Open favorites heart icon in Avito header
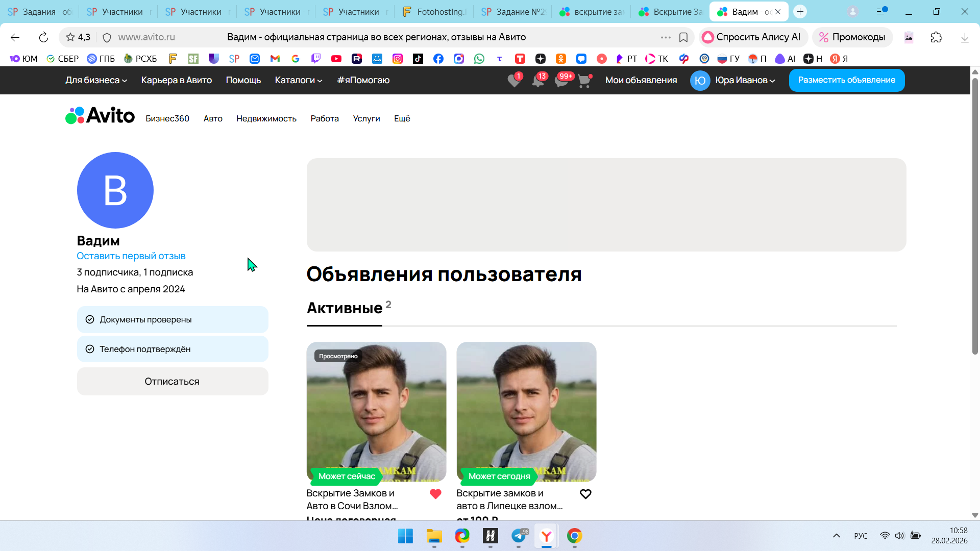980x551 pixels. pyautogui.click(x=514, y=81)
